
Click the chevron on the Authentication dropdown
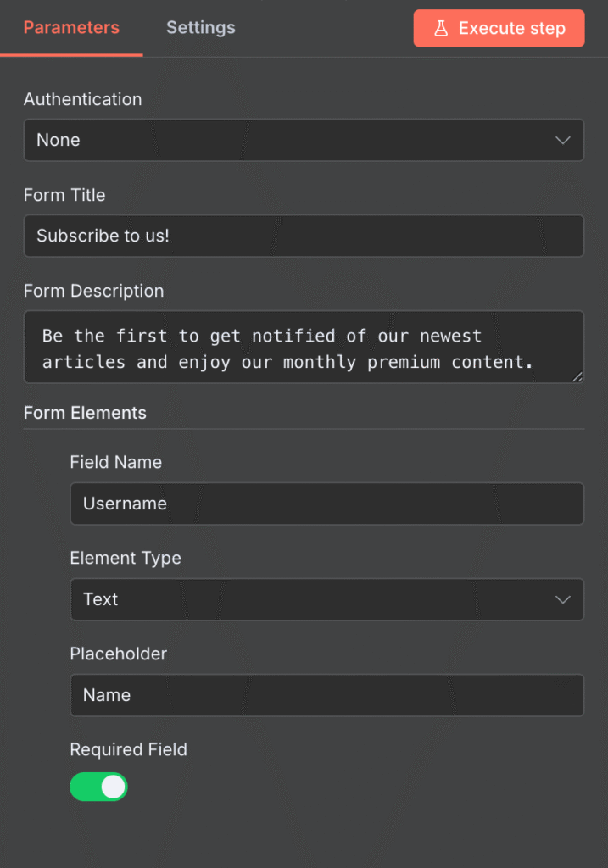564,139
